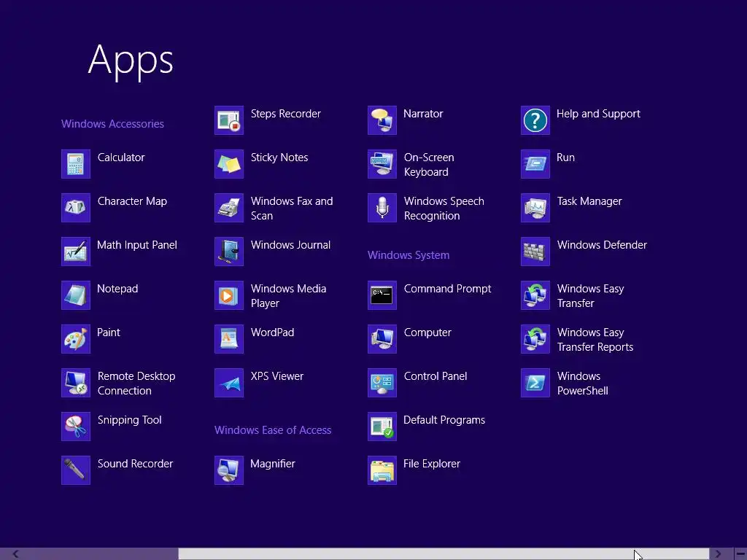Launch the Windows Speech Recognition microphone icon
747x560 pixels.
382,208
